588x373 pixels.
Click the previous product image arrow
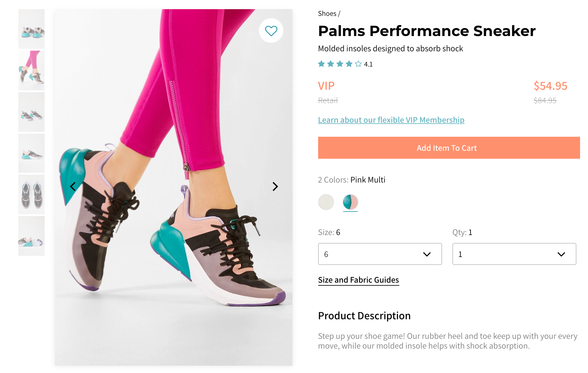click(73, 186)
